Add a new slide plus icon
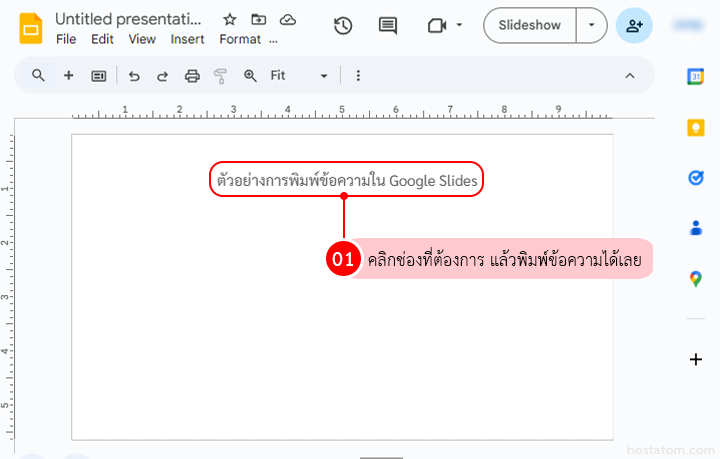This screenshot has width=720, height=459. coord(68,75)
